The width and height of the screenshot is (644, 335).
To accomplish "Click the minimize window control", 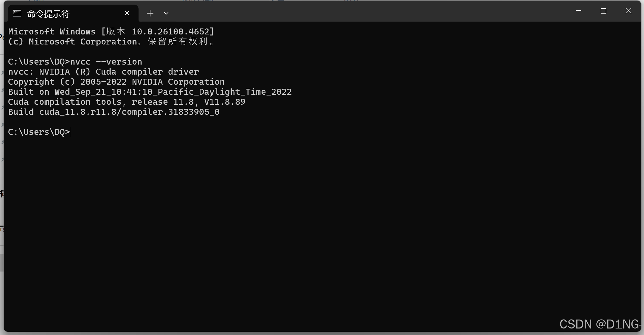I will (x=579, y=11).
